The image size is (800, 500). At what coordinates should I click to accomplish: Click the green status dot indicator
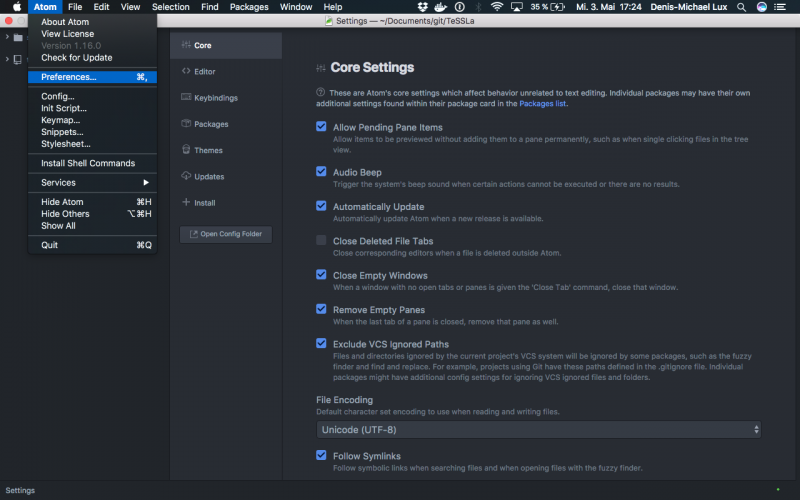(778, 490)
